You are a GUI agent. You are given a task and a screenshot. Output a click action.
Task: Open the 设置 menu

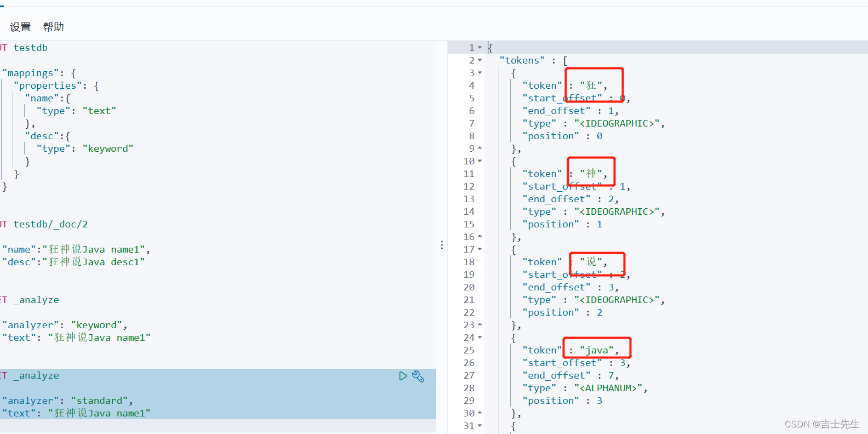[20, 27]
